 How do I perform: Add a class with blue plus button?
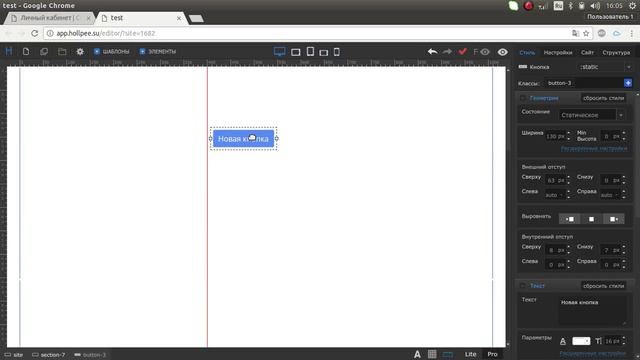(x=628, y=83)
